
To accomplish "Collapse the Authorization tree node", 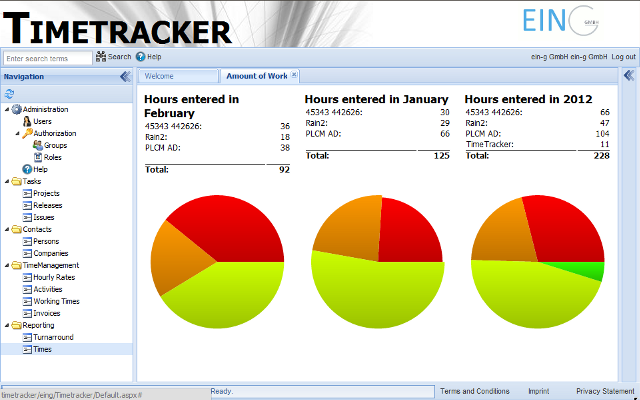I will pyautogui.click(x=17, y=133).
